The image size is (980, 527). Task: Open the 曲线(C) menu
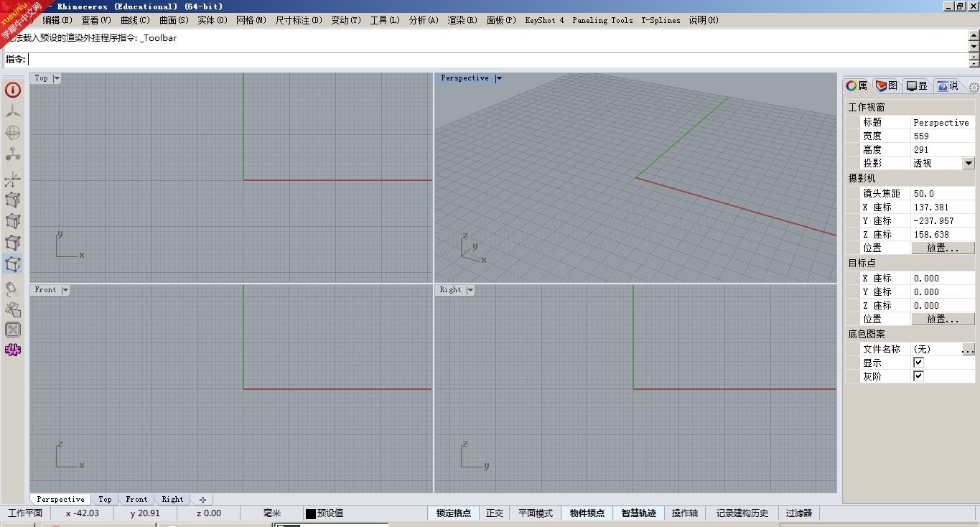tap(135, 20)
